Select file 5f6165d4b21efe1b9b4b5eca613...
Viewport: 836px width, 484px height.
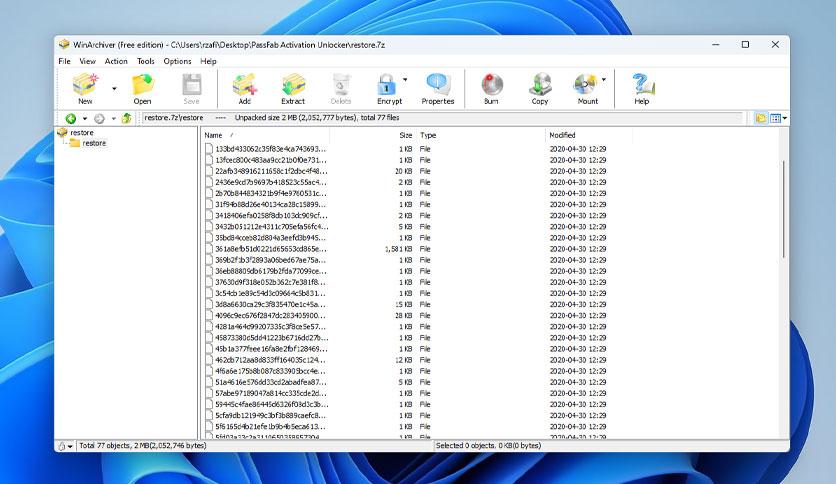270,427
